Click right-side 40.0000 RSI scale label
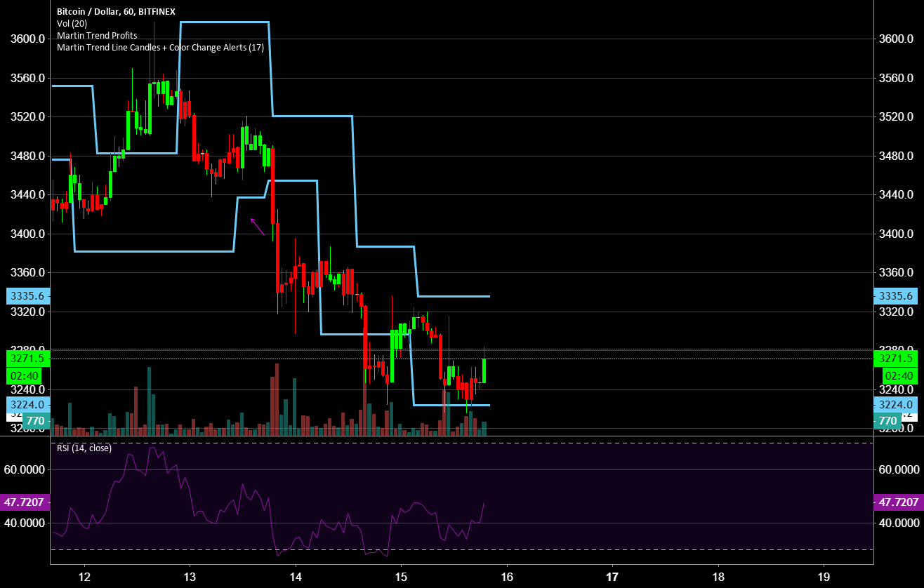This screenshot has width=924, height=588. (899, 523)
